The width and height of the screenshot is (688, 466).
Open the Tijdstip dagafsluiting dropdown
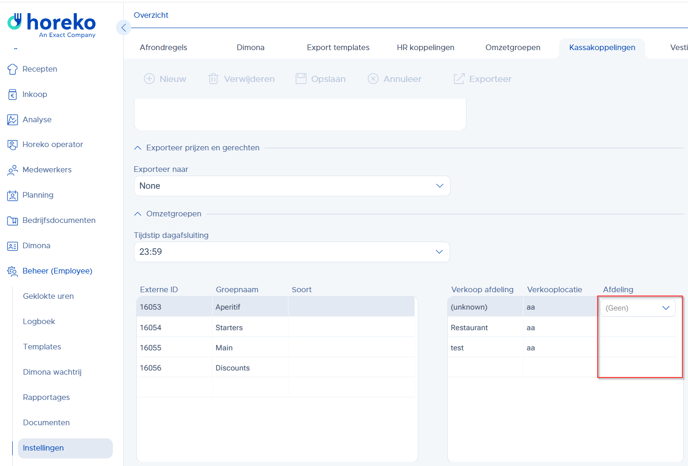291,252
